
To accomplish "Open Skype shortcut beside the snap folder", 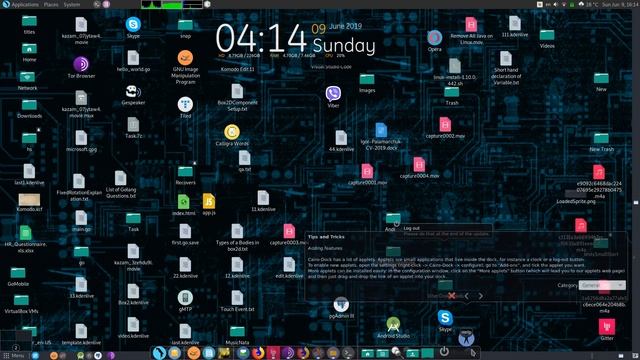I will [x=133, y=24].
